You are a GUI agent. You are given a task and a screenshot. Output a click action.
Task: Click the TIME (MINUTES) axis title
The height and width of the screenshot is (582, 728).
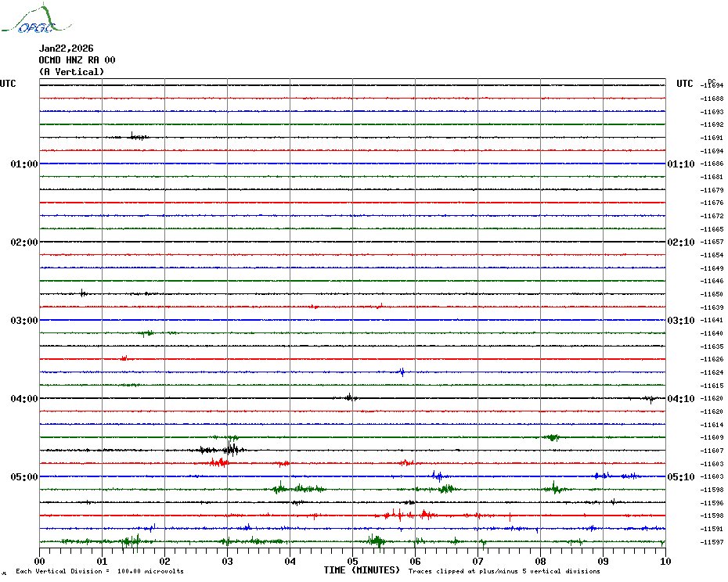point(362,570)
